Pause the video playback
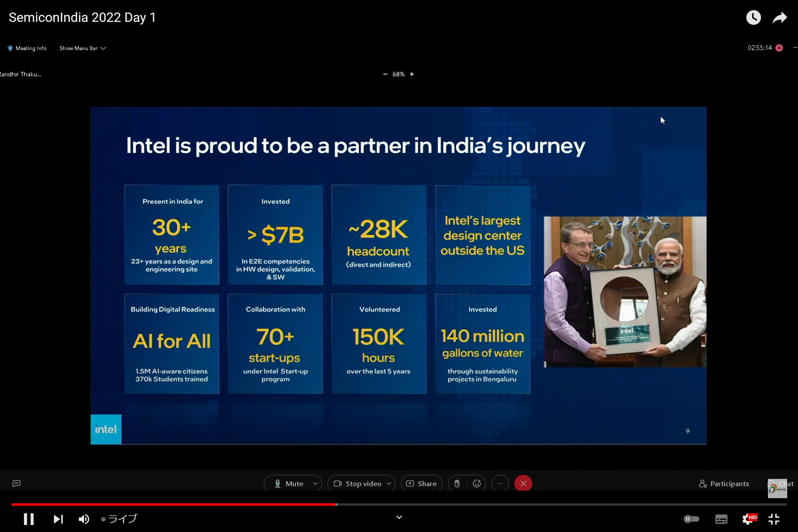The height and width of the screenshot is (532, 798). (29, 519)
